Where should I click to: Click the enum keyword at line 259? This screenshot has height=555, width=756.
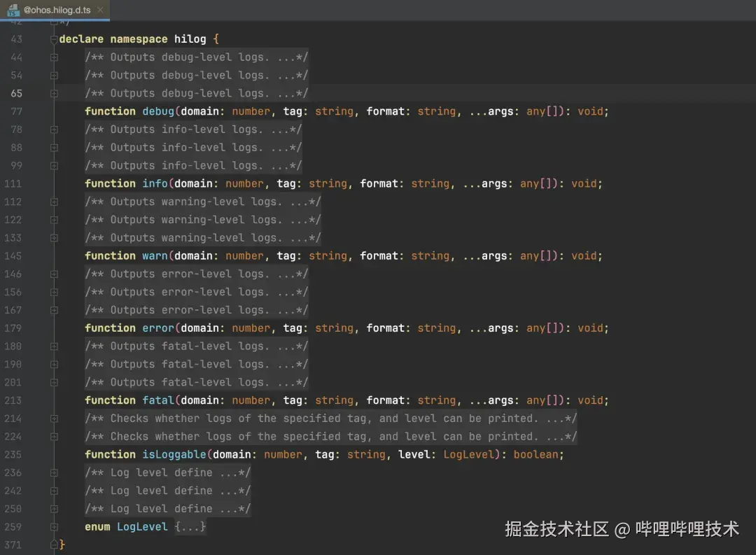97,527
